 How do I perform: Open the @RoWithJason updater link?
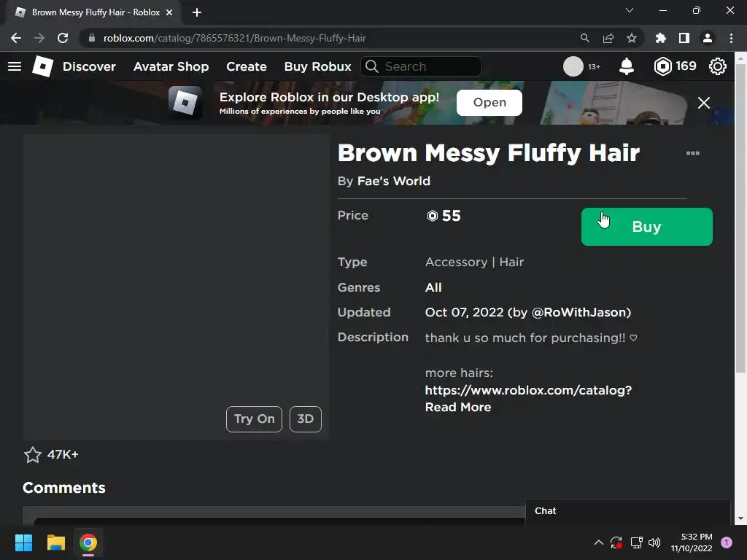(578, 312)
